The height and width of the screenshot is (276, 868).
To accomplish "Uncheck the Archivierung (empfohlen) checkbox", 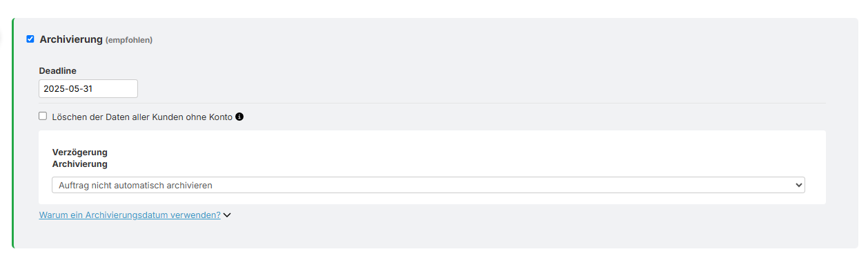I will [30, 39].
